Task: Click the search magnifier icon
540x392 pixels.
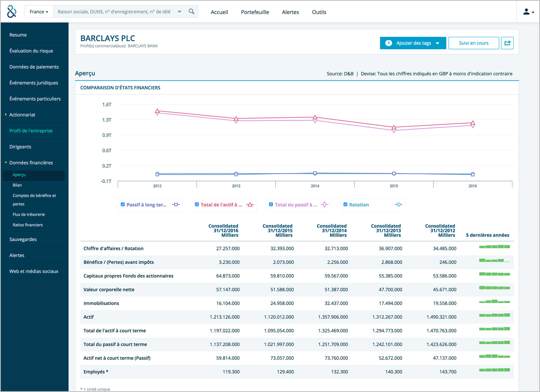Action: click(x=192, y=11)
